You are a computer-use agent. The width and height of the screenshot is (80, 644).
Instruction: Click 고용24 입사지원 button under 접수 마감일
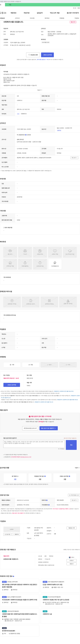pyautogui.click(x=12, y=385)
